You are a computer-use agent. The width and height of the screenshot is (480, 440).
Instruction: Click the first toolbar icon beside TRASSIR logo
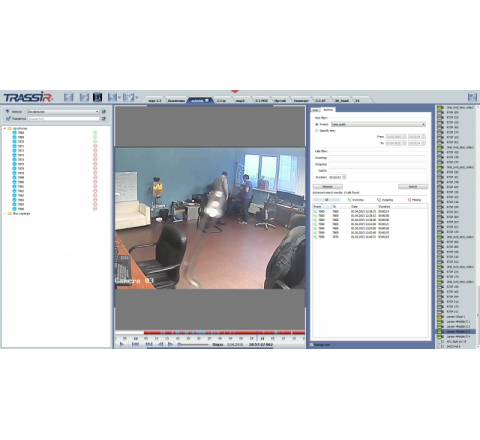68,97
